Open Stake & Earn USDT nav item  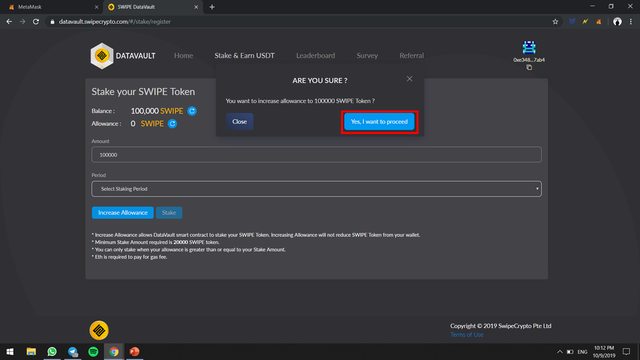coord(244,56)
